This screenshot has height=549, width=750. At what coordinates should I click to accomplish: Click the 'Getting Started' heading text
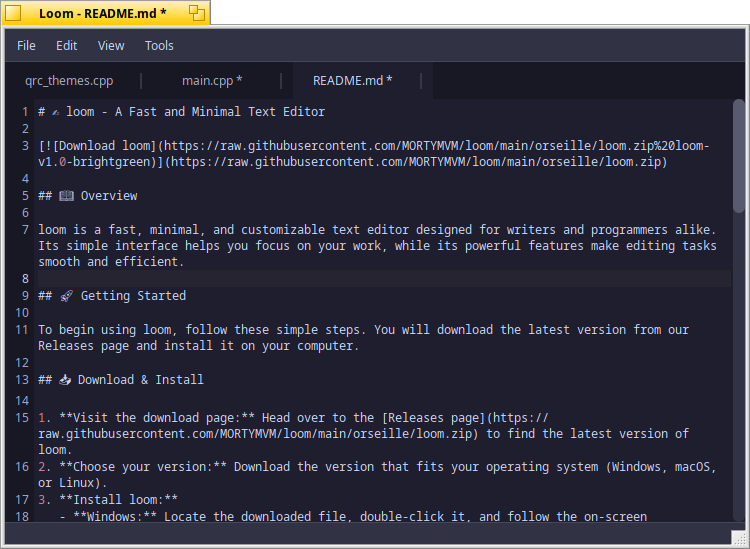[x=133, y=296]
